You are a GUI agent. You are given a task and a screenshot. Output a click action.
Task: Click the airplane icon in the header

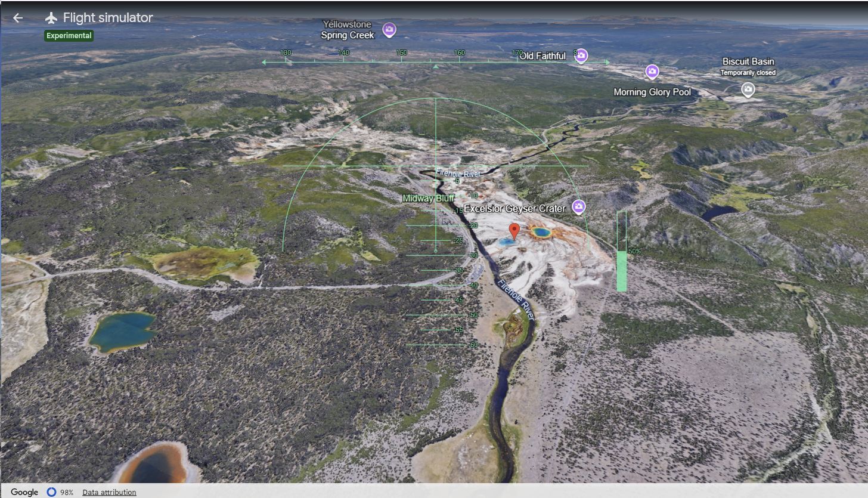point(51,18)
